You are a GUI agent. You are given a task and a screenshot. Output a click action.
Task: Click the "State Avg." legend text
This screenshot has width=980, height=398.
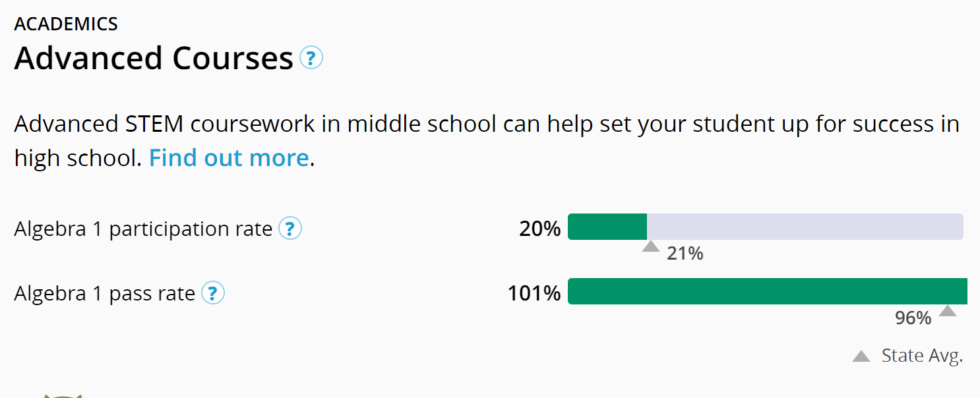pyautogui.click(x=922, y=356)
